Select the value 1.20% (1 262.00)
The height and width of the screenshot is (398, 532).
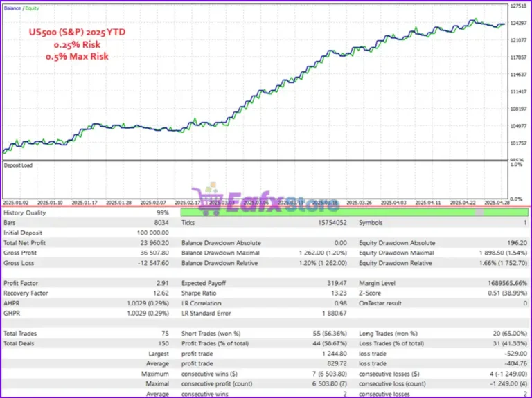click(323, 263)
